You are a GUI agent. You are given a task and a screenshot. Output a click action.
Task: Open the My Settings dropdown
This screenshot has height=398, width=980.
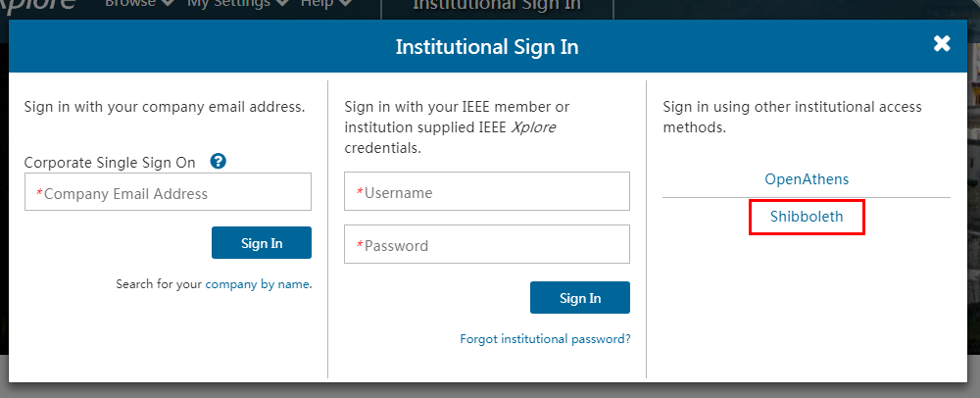(x=238, y=5)
